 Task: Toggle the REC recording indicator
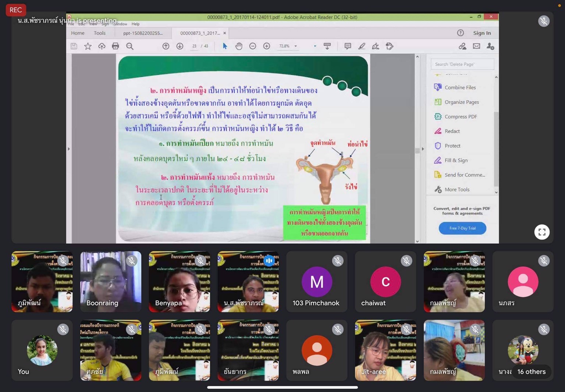pos(15,10)
